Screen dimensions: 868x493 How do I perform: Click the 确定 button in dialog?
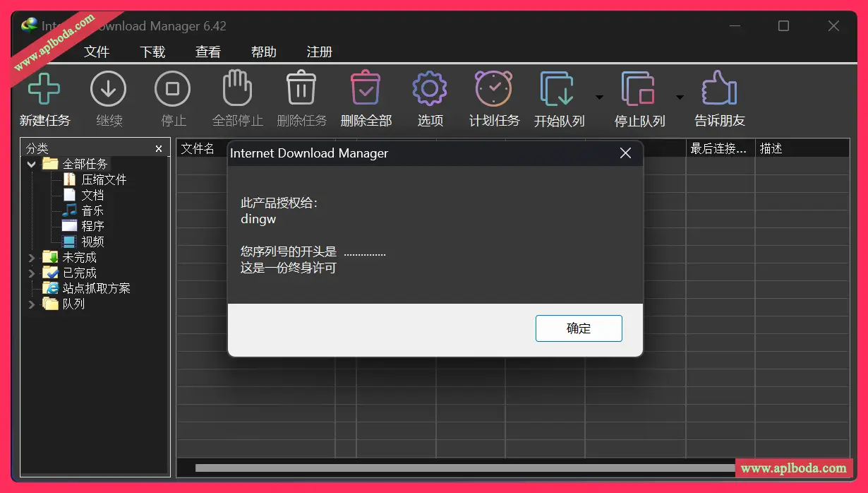579,328
